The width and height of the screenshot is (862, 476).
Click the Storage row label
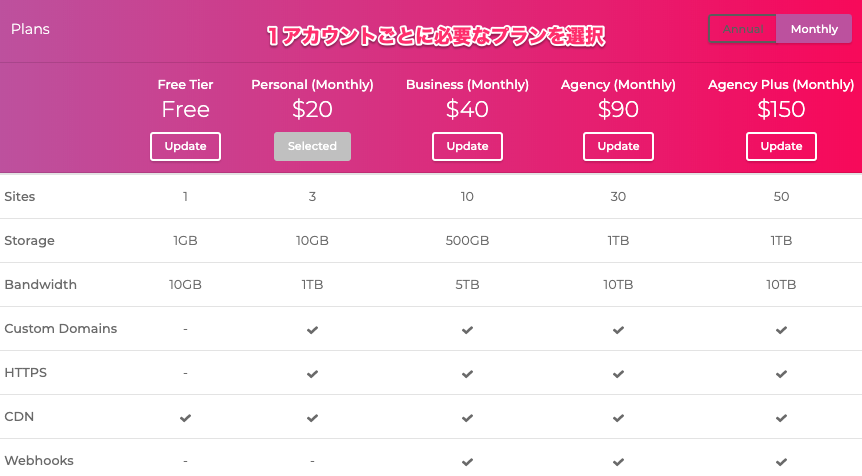tap(29, 241)
